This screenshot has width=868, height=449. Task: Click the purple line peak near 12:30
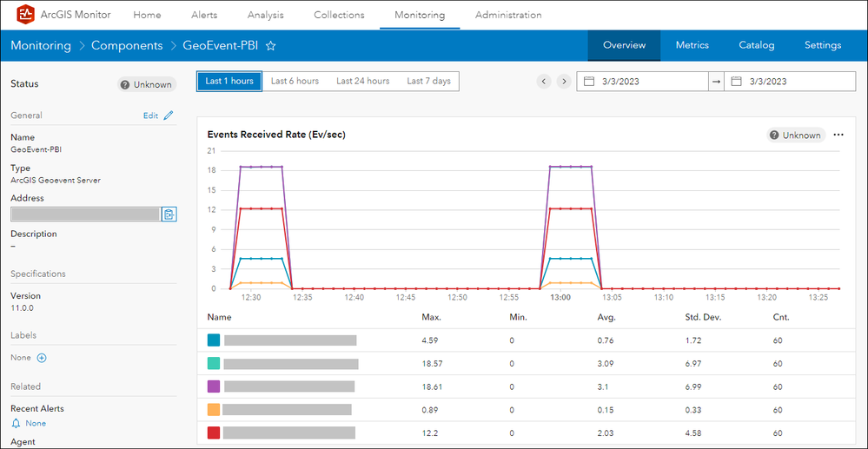(x=262, y=167)
